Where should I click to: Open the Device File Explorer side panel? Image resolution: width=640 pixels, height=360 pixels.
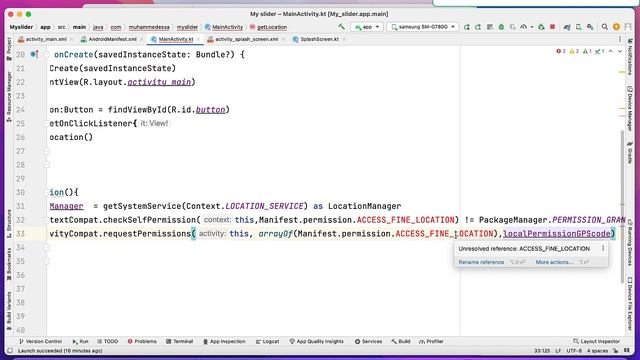point(630,303)
